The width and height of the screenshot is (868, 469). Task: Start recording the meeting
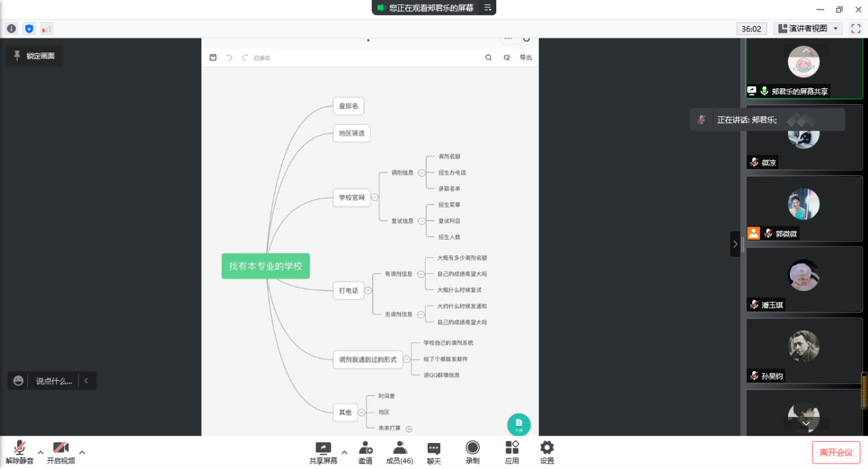pos(472,448)
